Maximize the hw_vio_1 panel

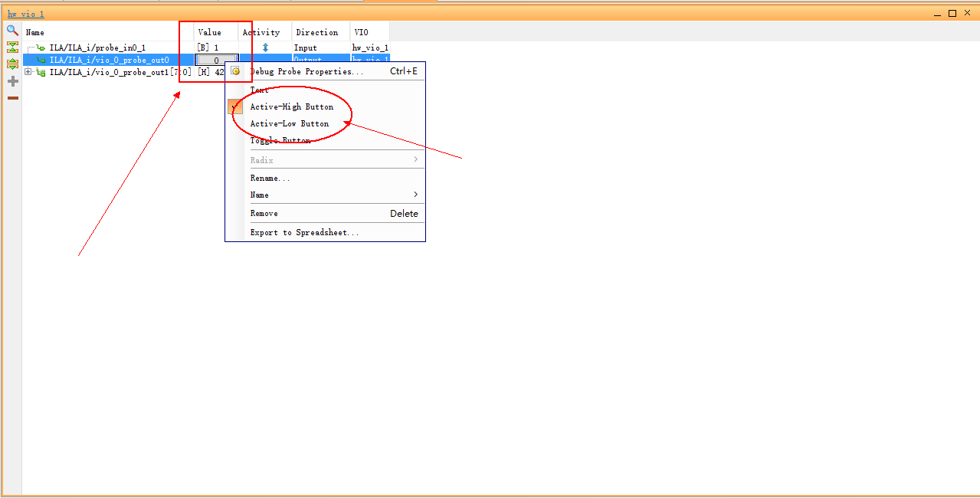pyautogui.click(x=952, y=13)
